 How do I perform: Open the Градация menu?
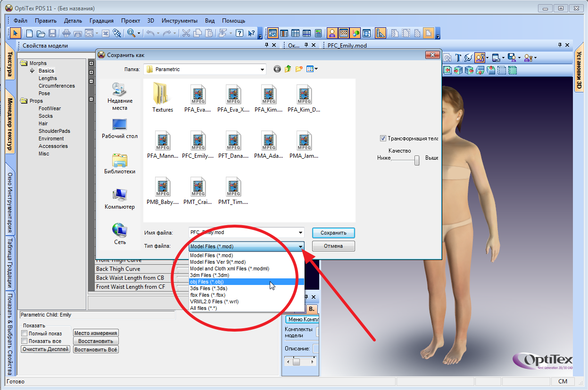(101, 21)
